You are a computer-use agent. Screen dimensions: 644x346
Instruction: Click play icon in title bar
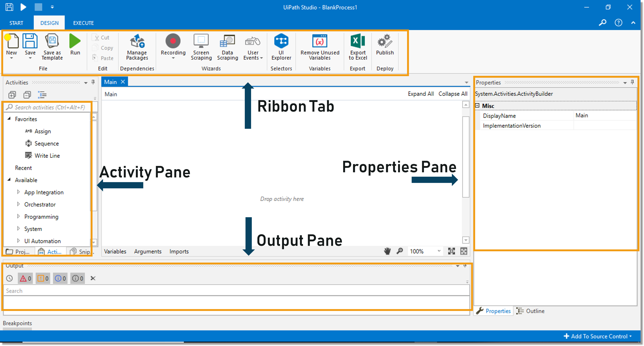tap(23, 7)
